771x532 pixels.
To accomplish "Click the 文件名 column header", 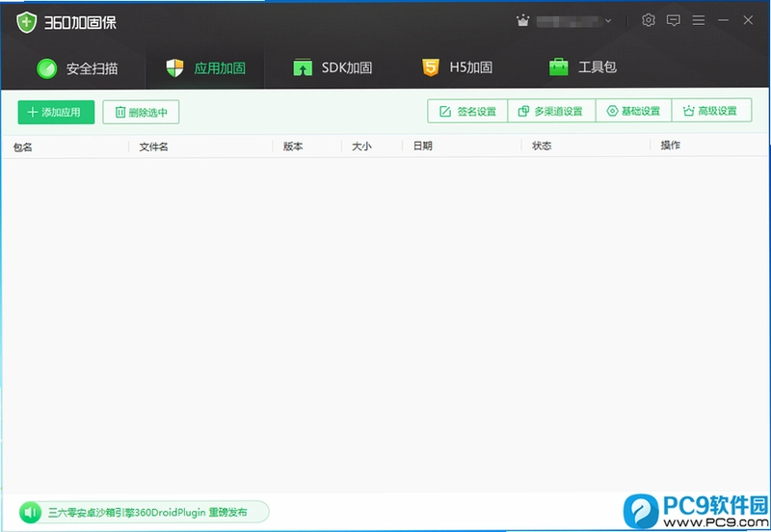I will pos(153,146).
